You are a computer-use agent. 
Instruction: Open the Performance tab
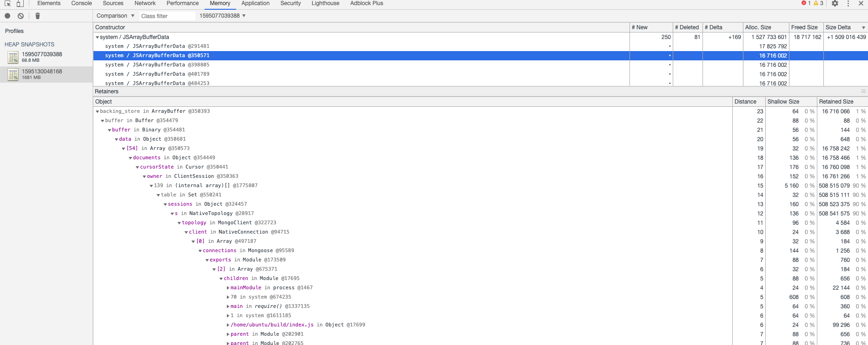point(183,3)
